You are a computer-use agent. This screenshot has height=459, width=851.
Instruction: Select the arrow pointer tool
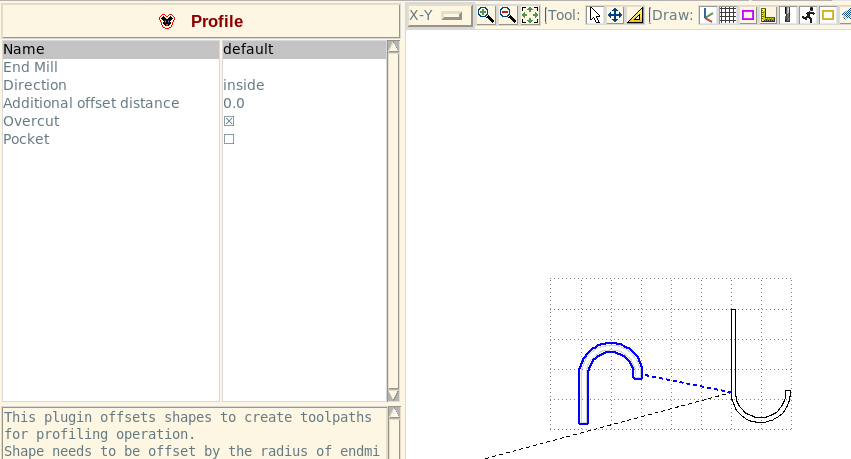595,15
